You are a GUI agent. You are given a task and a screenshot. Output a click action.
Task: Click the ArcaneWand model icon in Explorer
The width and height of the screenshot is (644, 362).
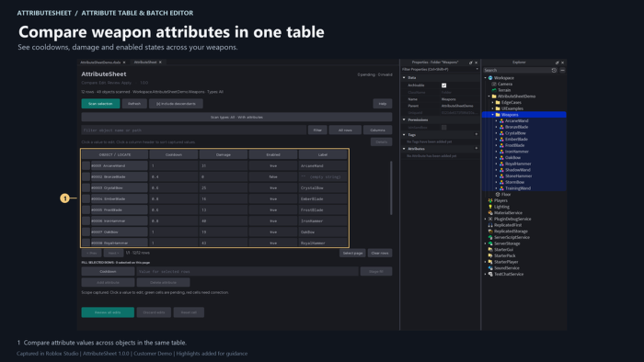[501, 121]
